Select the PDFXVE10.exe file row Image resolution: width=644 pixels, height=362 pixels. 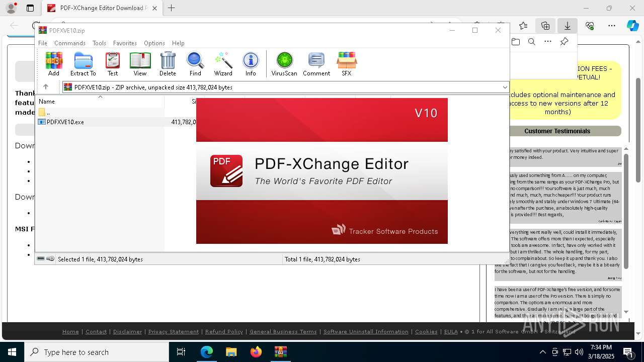pos(116,122)
